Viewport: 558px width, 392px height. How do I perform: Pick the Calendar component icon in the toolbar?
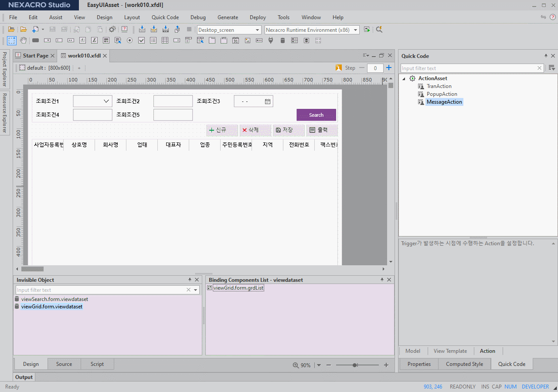pyautogui.click(x=235, y=41)
